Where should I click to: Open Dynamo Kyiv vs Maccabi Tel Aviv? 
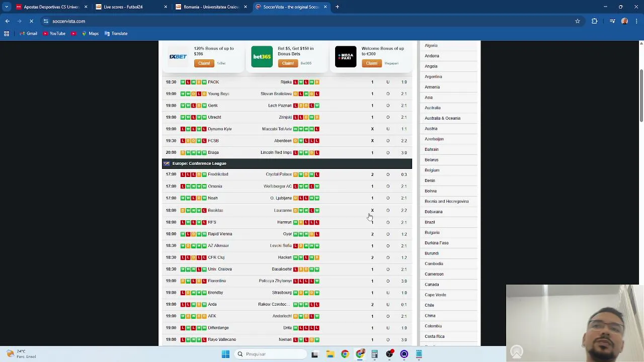(x=287, y=129)
